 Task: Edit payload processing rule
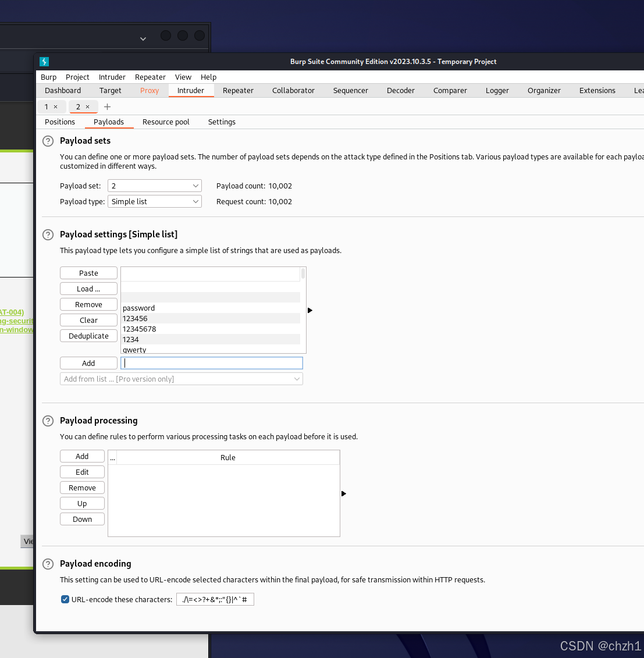tap(82, 472)
